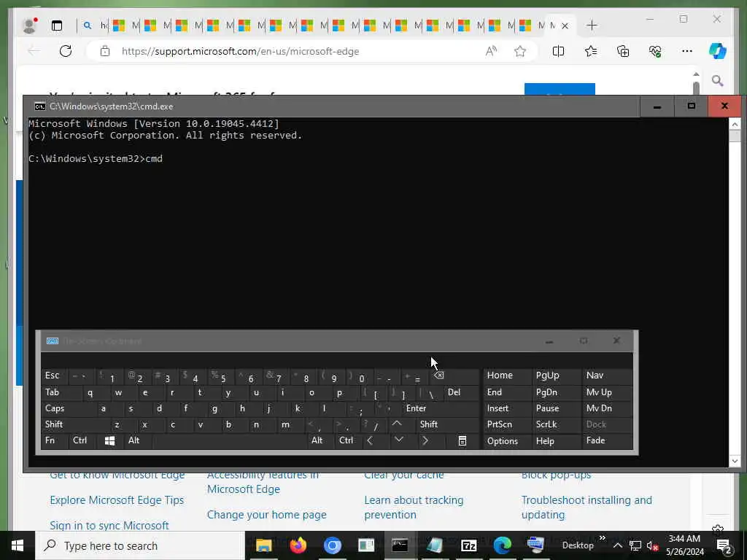Viewport: 747px width, 560px height.
Task: Open notification center in taskbar
Action: [x=724, y=545]
